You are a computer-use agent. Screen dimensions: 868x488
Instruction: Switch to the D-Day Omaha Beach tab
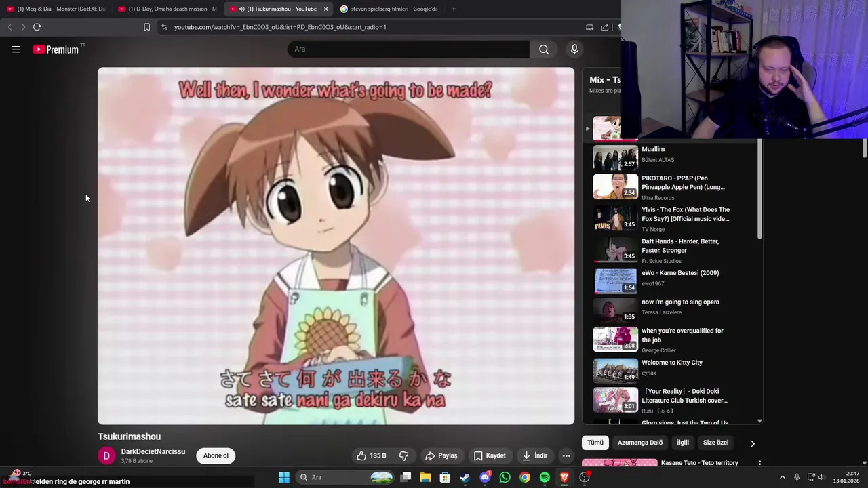tap(167, 9)
